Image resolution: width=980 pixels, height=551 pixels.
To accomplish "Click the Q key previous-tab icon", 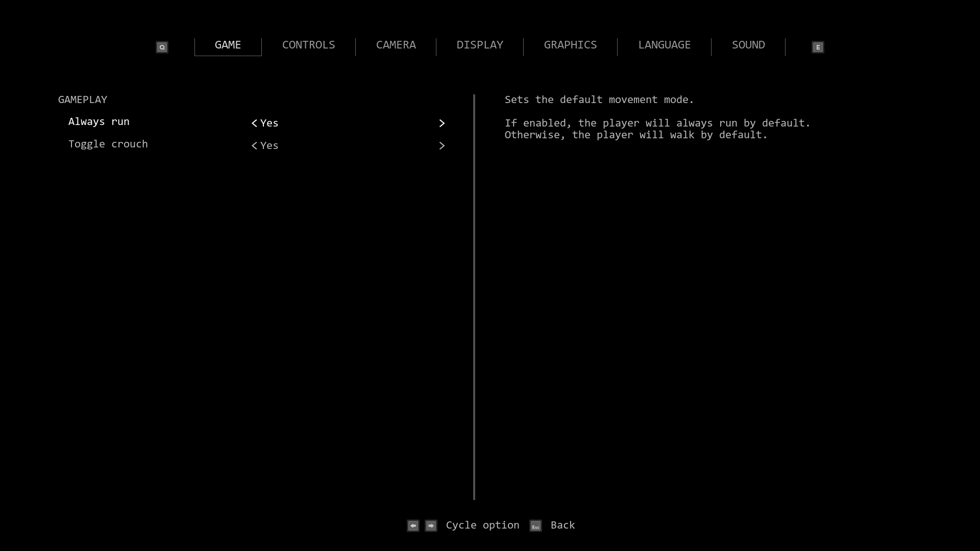I will pyautogui.click(x=162, y=47).
